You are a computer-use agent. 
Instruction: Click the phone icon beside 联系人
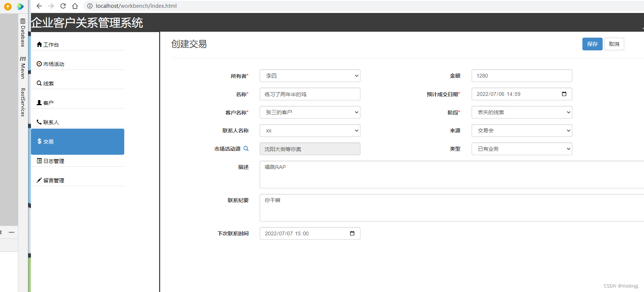click(39, 122)
